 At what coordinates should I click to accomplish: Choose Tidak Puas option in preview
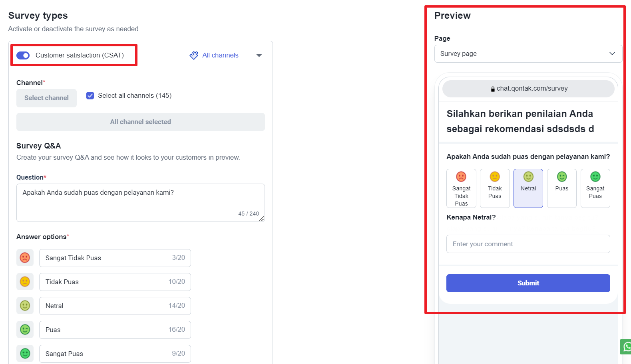(495, 188)
